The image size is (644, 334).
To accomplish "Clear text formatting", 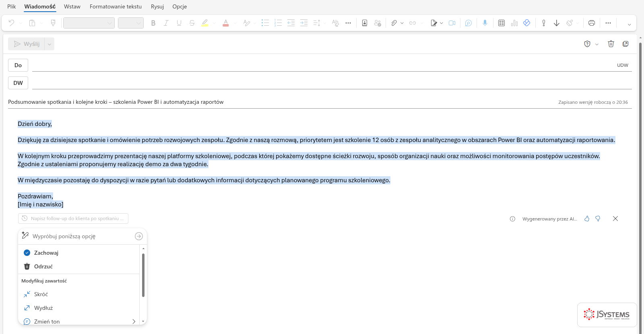I will click(335, 23).
